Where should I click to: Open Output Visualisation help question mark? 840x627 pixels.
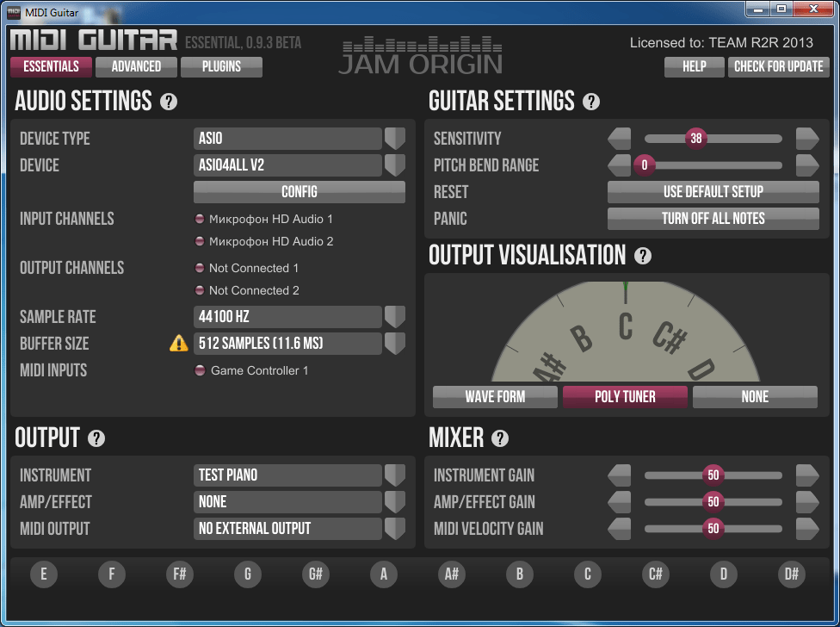642,256
